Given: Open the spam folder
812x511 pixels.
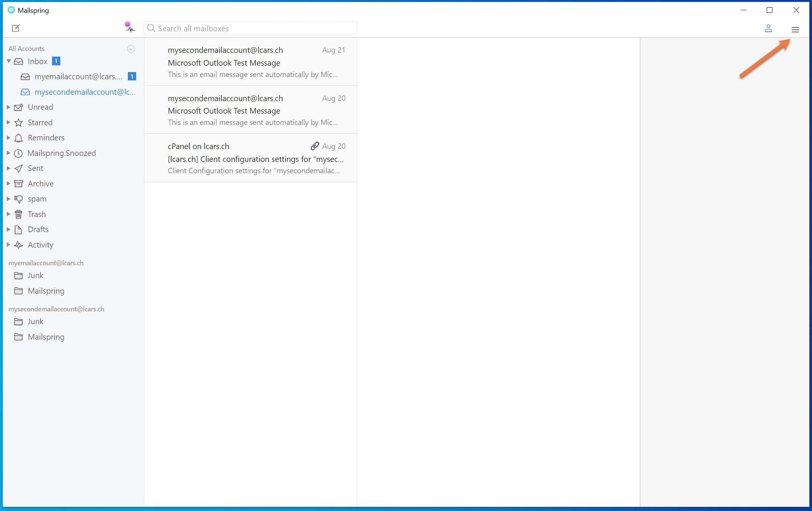Looking at the screenshot, I should tap(37, 199).
